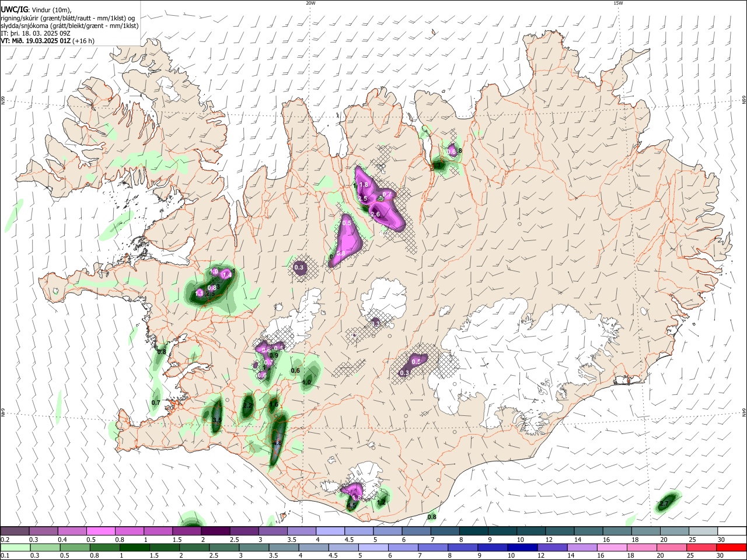The width and height of the screenshot is (747, 560).
Task: Click the '0.9' value on the map
Action: (x=274, y=355)
